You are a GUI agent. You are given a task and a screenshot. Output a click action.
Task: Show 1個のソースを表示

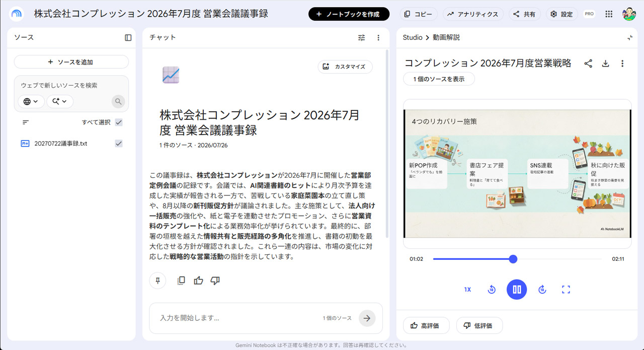click(x=439, y=79)
